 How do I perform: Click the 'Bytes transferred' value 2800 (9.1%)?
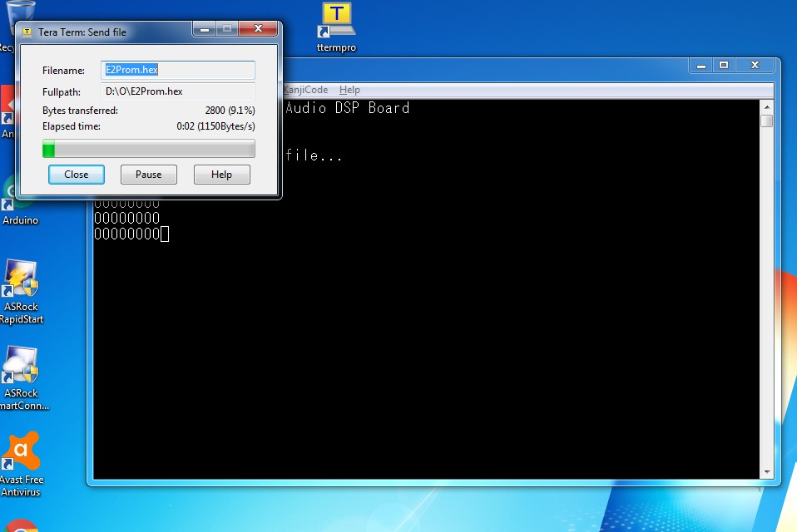[x=230, y=111]
